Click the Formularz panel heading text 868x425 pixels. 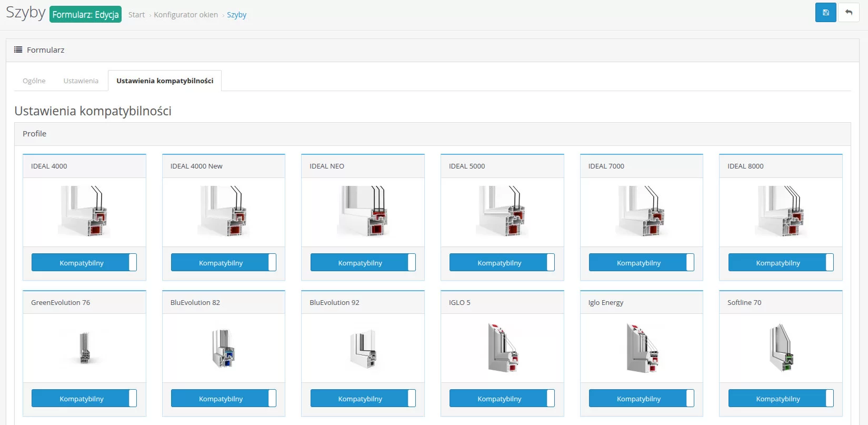pos(46,50)
